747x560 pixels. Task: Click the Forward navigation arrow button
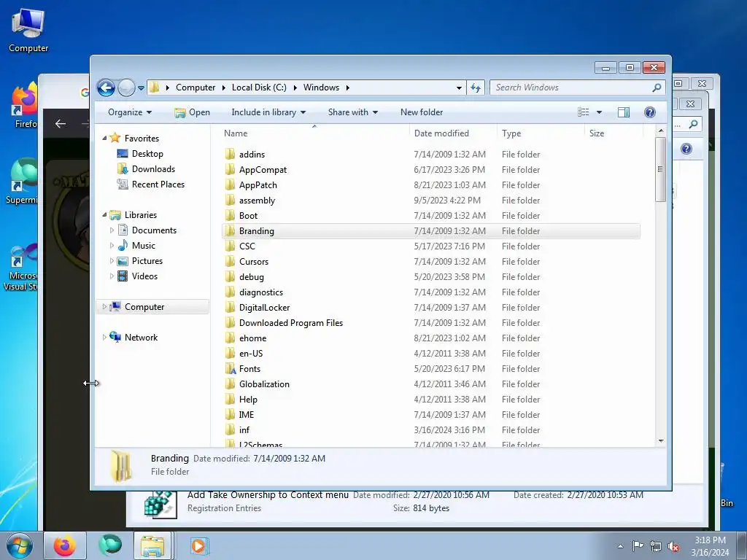pyautogui.click(x=126, y=87)
